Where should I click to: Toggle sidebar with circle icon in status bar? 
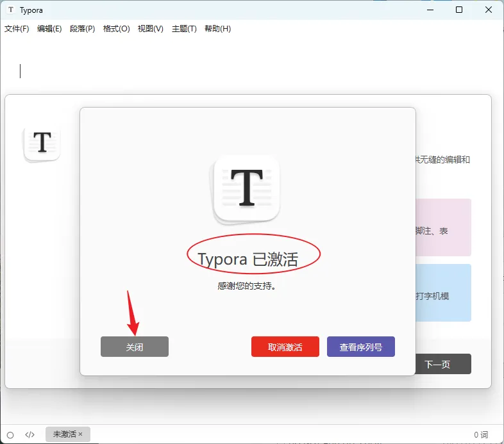(x=10, y=435)
